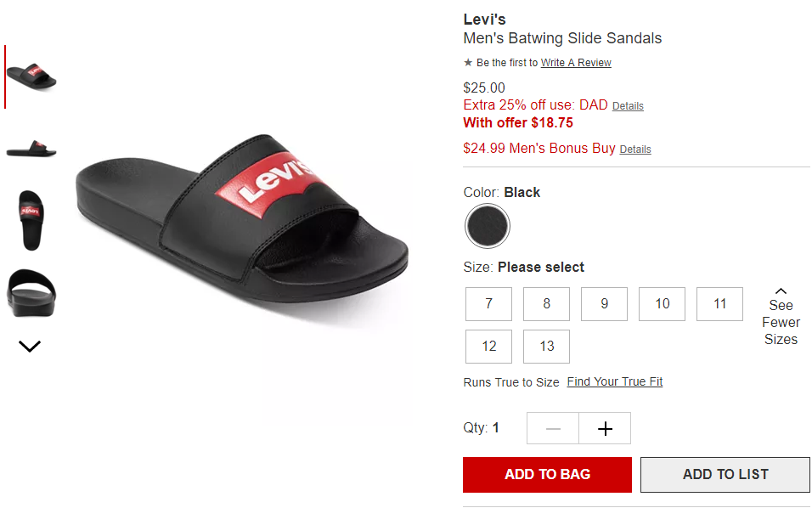
Task: Select the Black color swatch
Action: click(x=488, y=226)
